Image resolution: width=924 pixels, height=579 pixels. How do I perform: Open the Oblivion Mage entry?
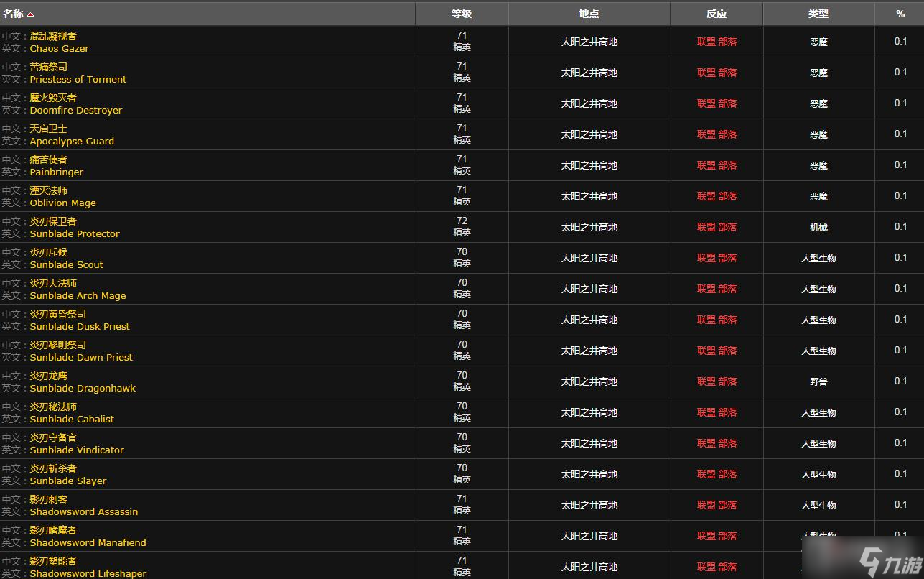coord(63,203)
